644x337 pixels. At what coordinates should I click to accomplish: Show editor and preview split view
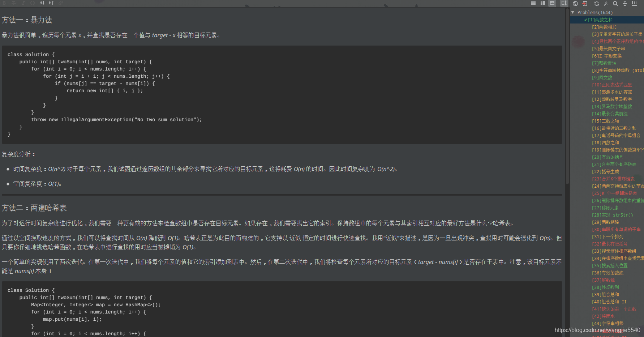click(543, 3)
